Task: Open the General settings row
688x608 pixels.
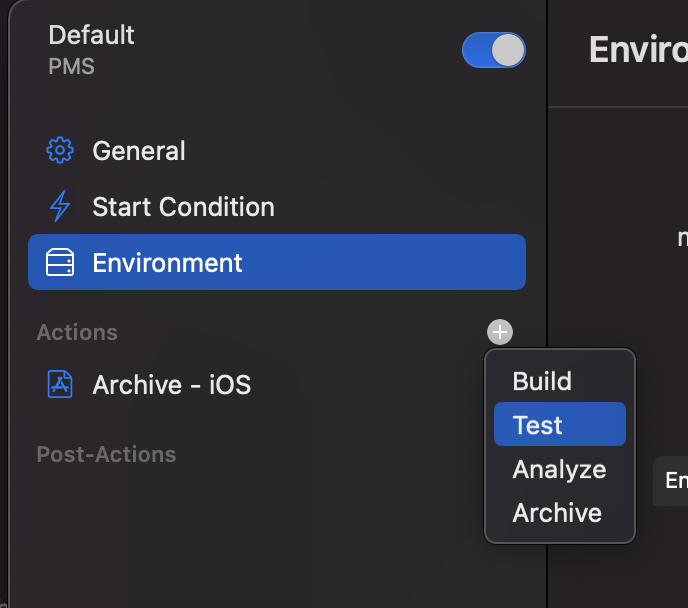Action: [x=277, y=150]
